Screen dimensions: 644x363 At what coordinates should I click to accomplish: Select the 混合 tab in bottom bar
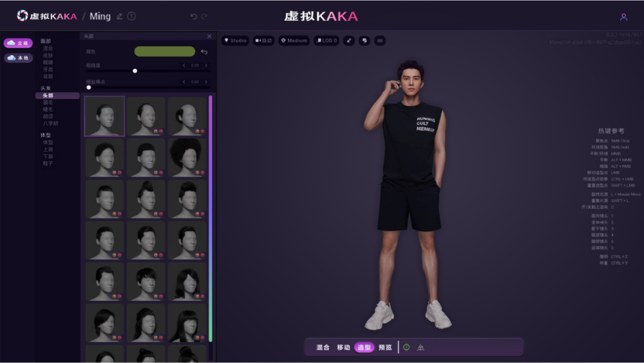pyautogui.click(x=323, y=348)
